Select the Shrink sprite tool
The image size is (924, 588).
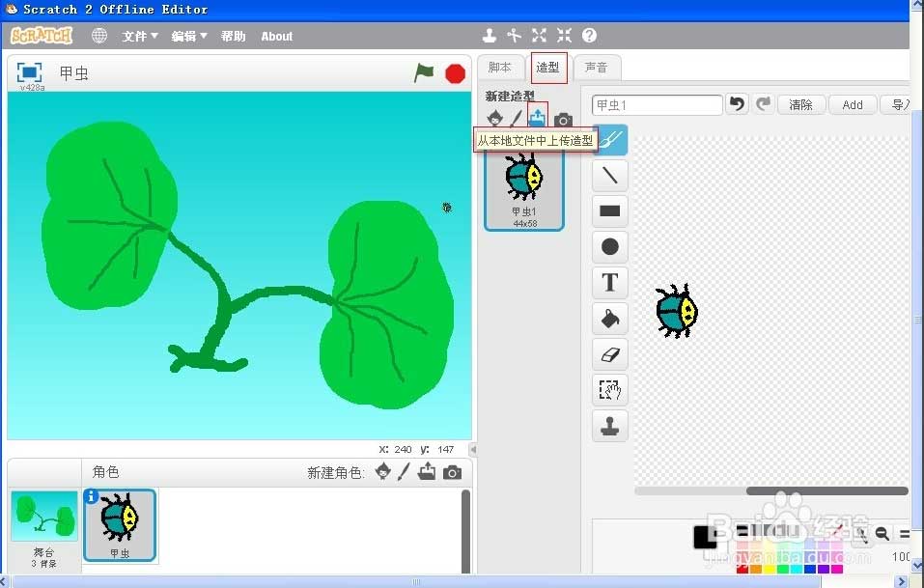(x=564, y=36)
